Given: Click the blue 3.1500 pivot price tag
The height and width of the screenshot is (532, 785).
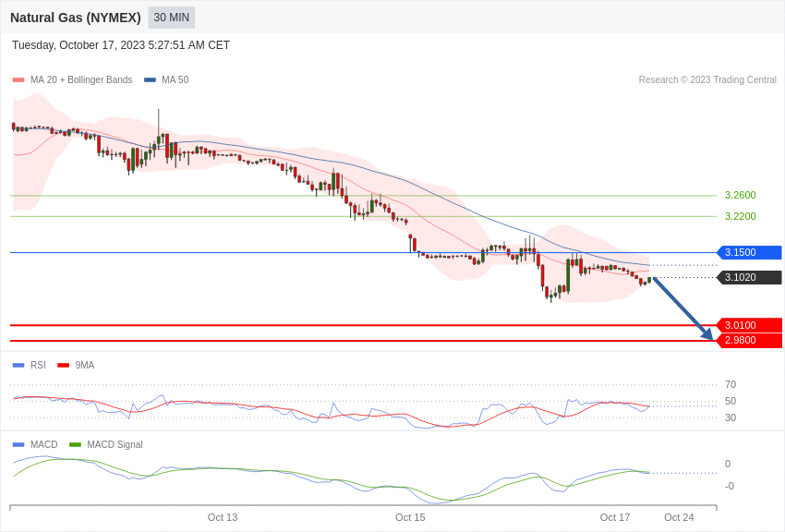Looking at the screenshot, I should point(750,252).
